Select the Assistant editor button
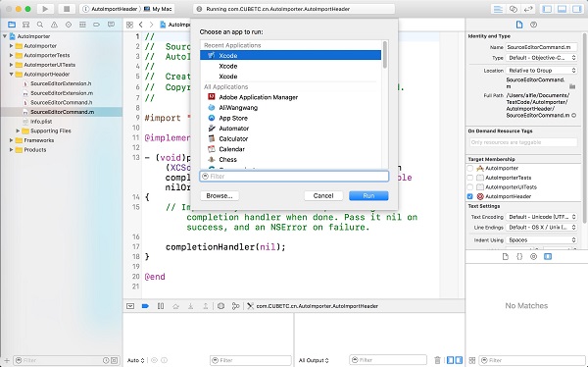588x367 pixels. (513, 9)
